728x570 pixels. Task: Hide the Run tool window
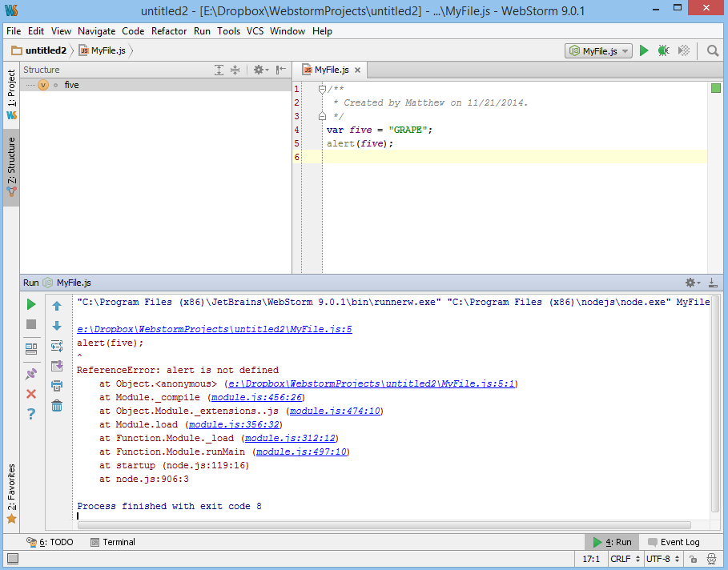point(713,283)
